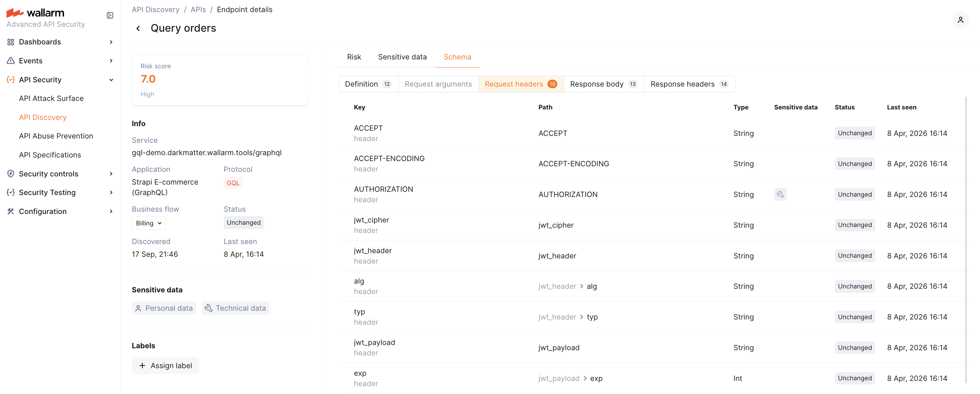Open the API Discovery breadcrumb link
Image resolution: width=980 pixels, height=394 pixels.
click(155, 9)
